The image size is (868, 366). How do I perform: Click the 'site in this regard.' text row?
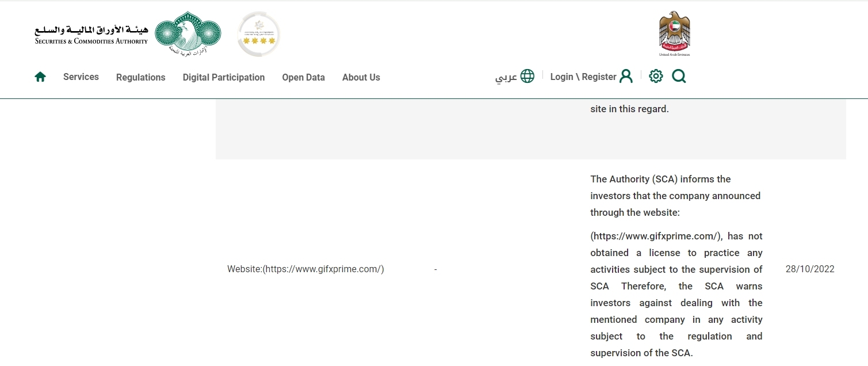coord(629,109)
